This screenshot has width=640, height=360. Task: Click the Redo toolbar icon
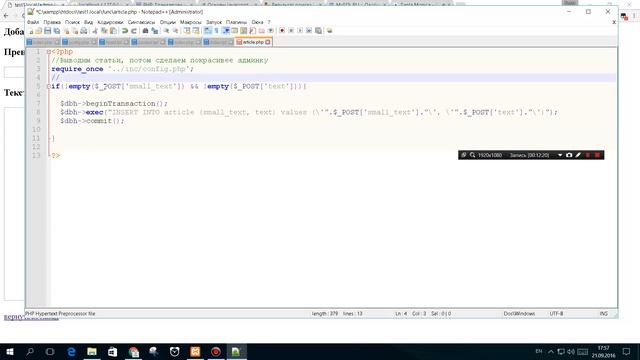pyautogui.click(x=133, y=31)
